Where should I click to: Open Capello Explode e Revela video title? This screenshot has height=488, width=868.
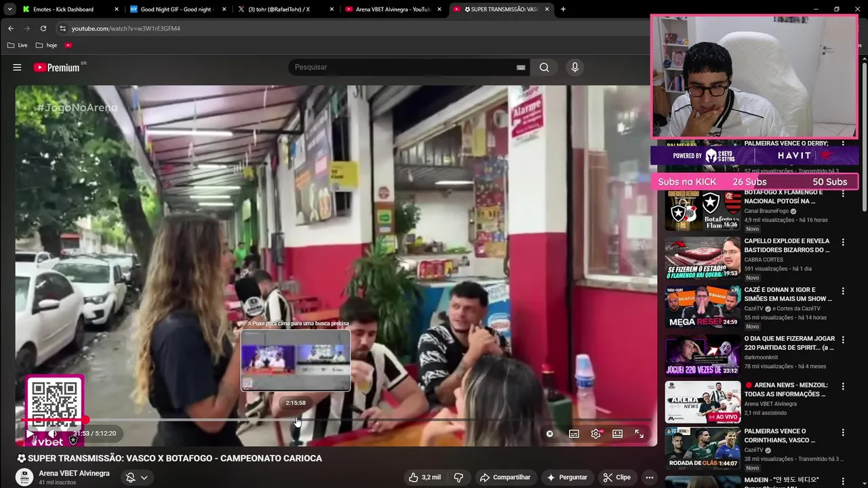(x=787, y=245)
